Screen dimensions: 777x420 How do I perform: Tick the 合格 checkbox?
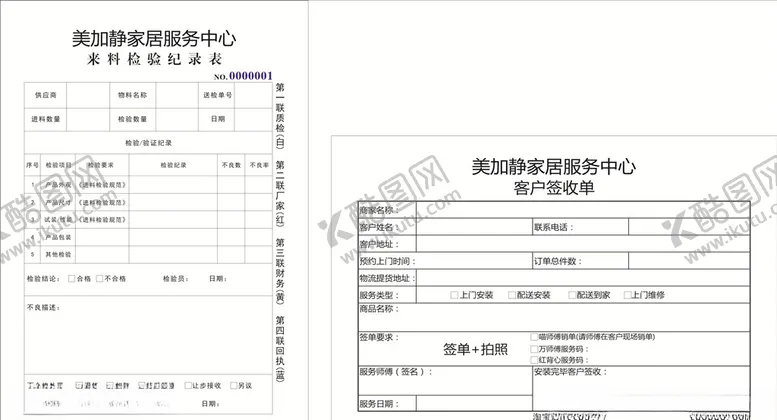(x=71, y=279)
